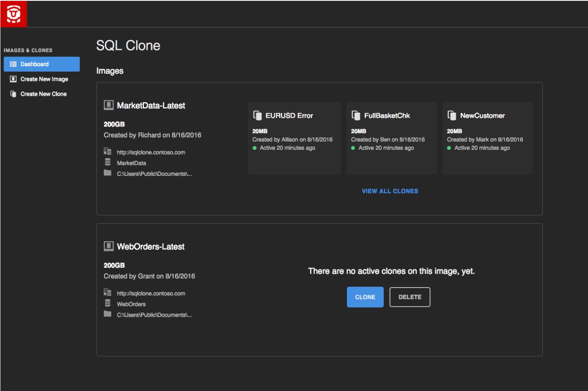Open the View All Clones link
588x391 pixels.
click(x=390, y=191)
